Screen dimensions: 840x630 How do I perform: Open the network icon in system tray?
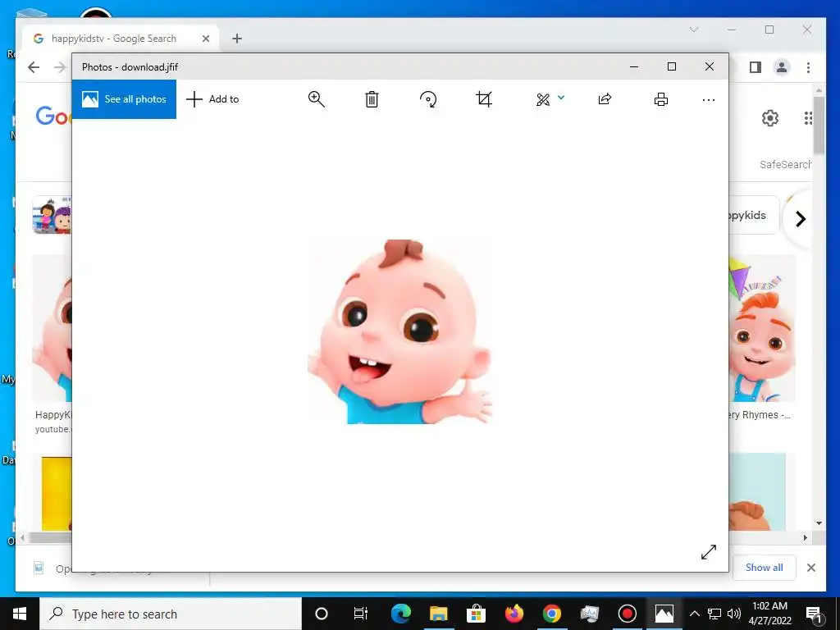pyautogui.click(x=714, y=614)
